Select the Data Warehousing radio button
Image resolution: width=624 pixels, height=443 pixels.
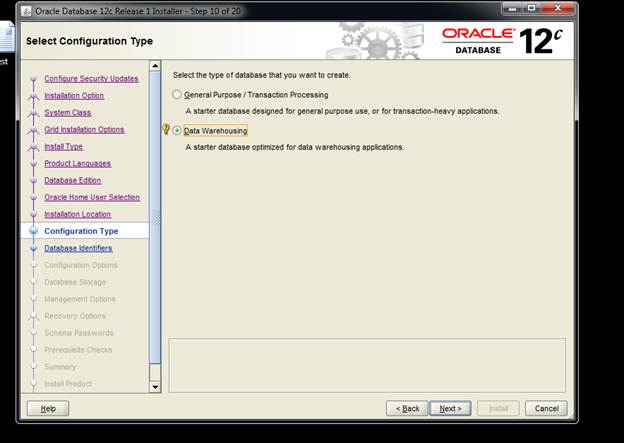tap(177, 131)
